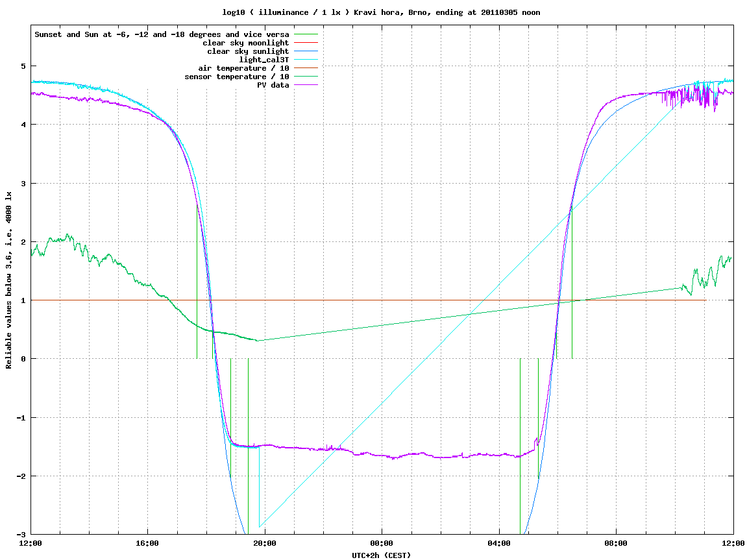Viewport: 747px width, 560px height.
Task: Click the y-axis label 'Reliable values below 3.6'
Action: 8,280
